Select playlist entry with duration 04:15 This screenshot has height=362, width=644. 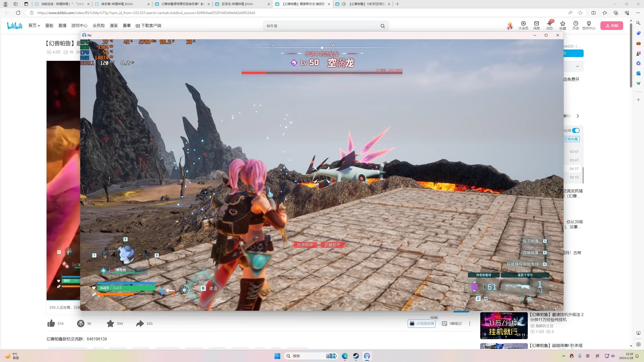point(574,177)
